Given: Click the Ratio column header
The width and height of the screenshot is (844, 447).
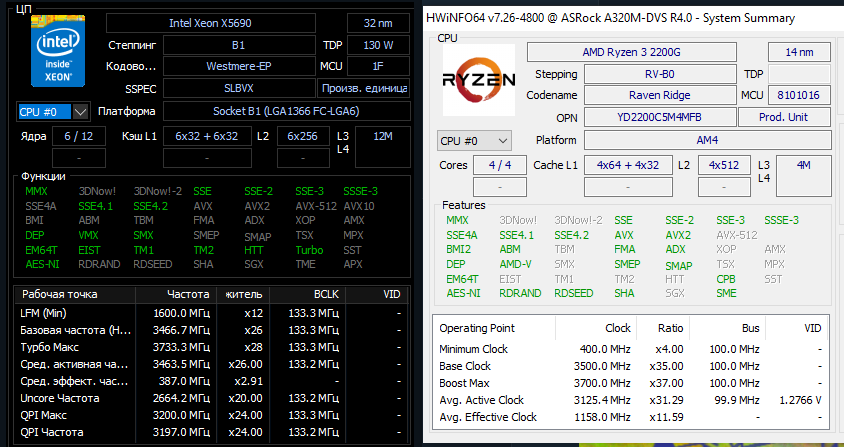Looking at the screenshot, I should pos(663,328).
